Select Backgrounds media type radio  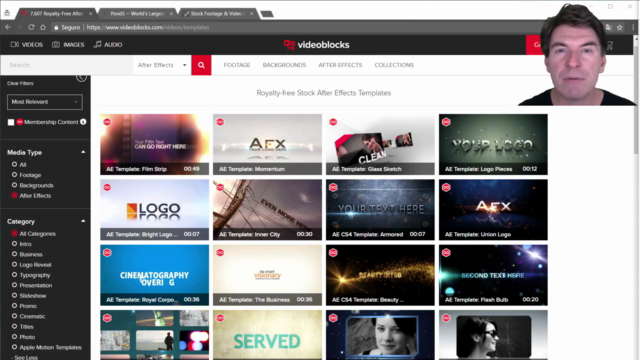tap(14, 185)
